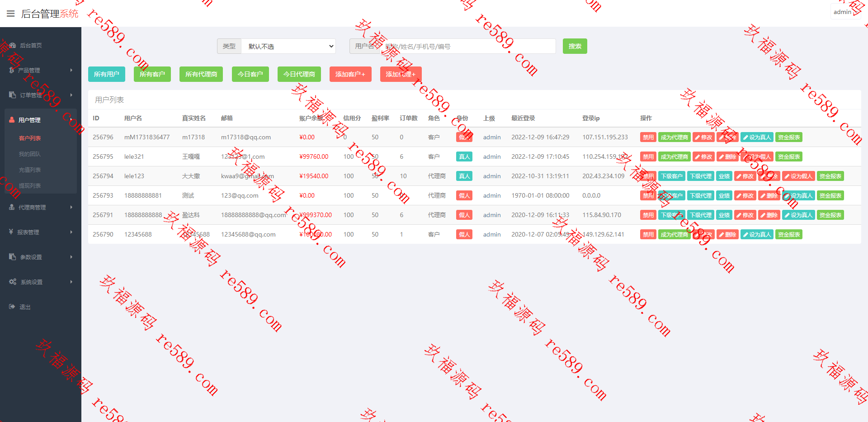Image resolution: width=868 pixels, height=422 pixels.
Task: Open 资金报表 for user 18888888888
Action: click(x=830, y=215)
